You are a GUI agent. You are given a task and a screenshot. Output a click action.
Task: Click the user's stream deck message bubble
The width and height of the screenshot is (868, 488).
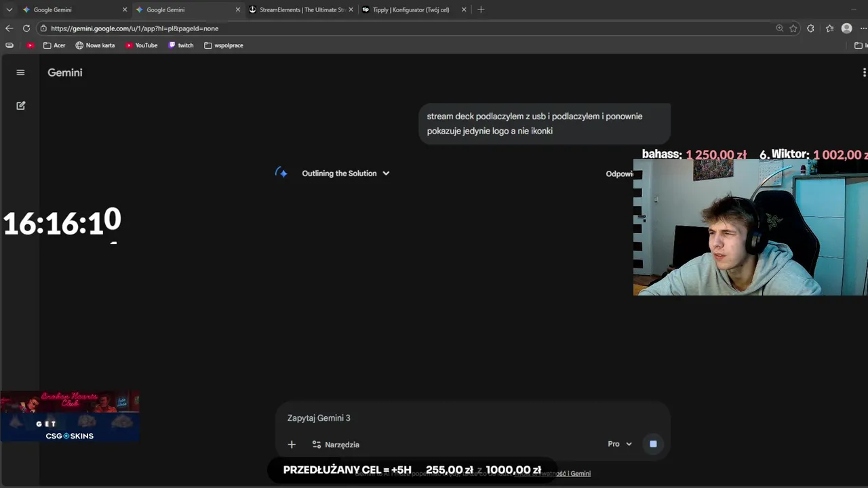click(545, 123)
